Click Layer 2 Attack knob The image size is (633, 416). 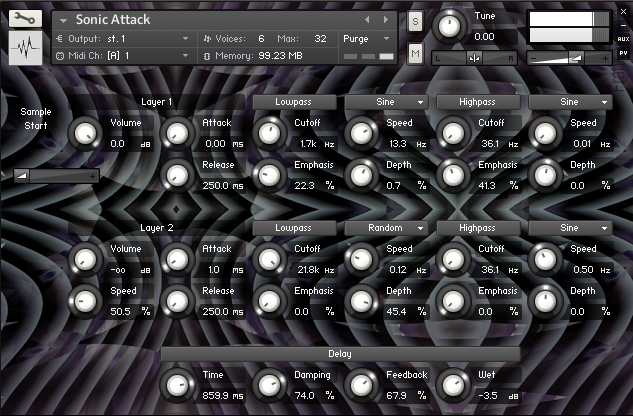pyautogui.click(x=177, y=260)
